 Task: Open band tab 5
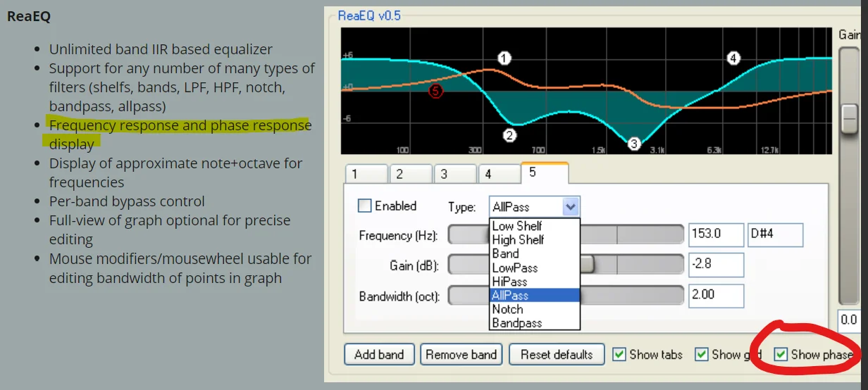[x=545, y=172]
